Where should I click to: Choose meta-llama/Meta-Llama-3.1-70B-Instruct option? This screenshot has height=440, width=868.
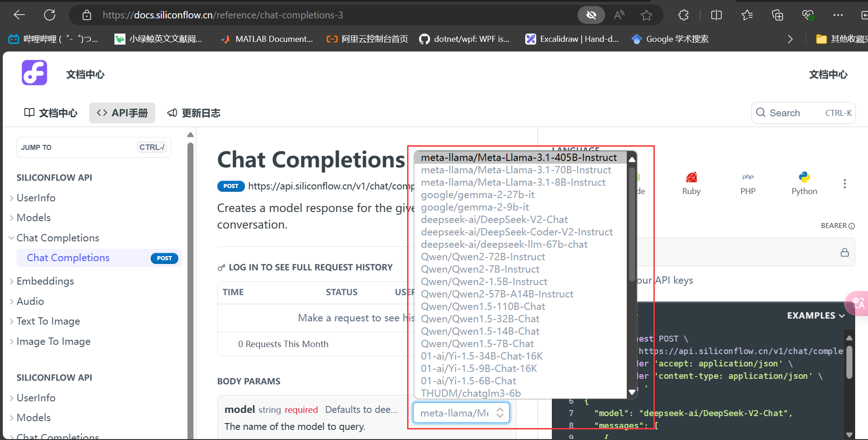point(516,170)
